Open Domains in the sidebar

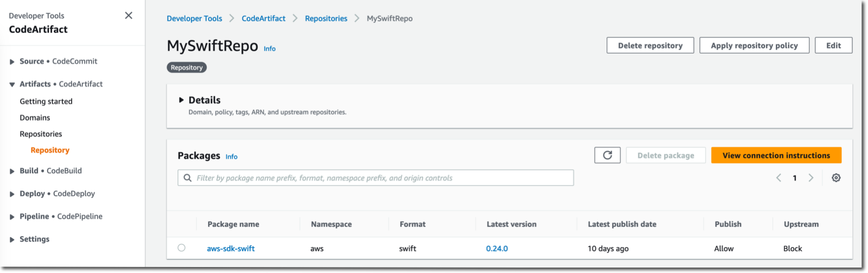(x=35, y=118)
